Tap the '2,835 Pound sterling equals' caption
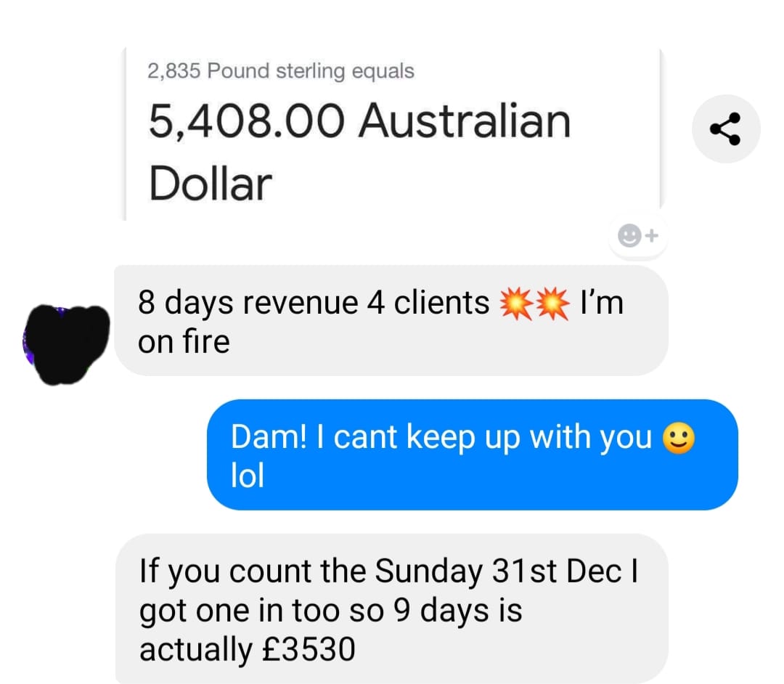The height and width of the screenshot is (684, 784). pos(280,70)
